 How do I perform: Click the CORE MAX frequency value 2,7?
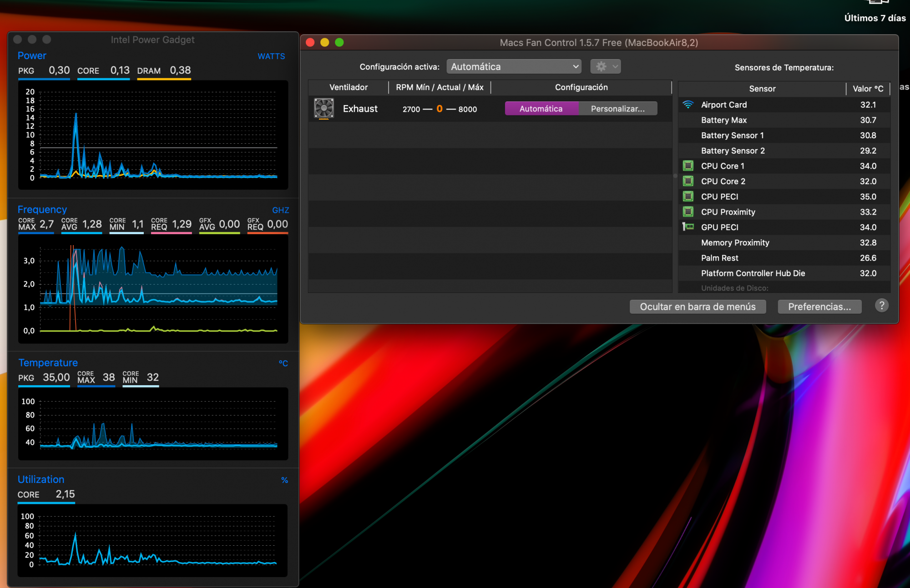coord(46,224)
